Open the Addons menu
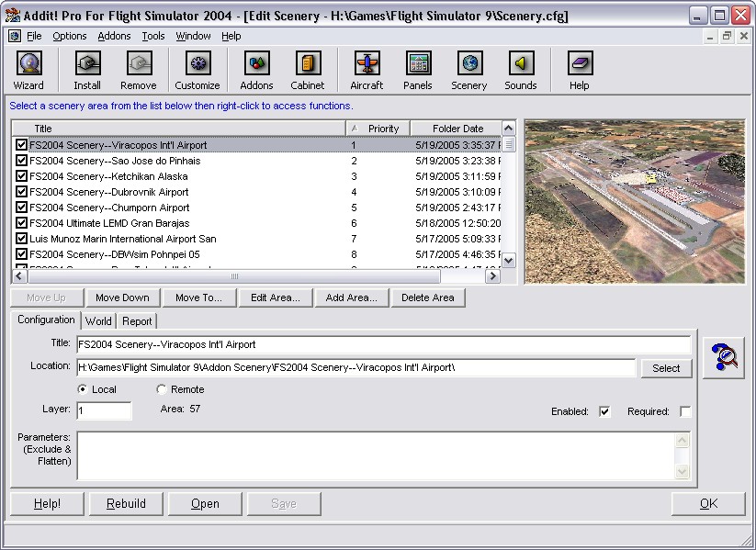The width and height of the screenshot is (756, 550). click(114, 36)
